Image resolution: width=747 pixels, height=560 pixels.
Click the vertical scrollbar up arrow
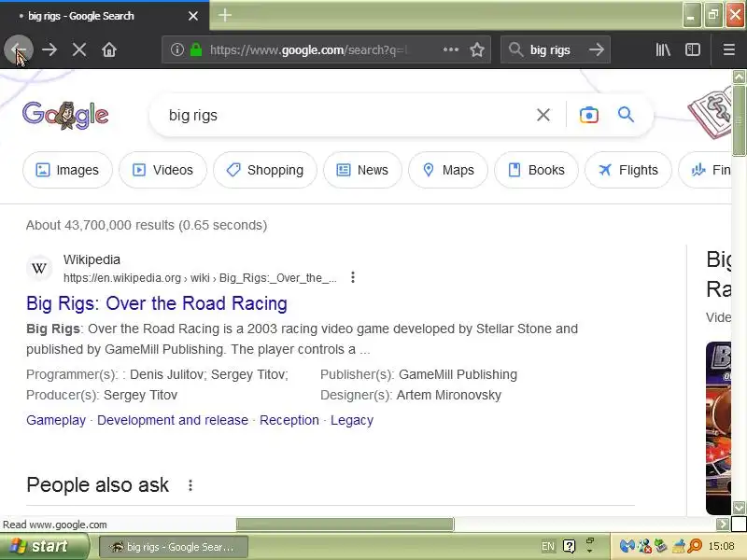tap(739, 77)
